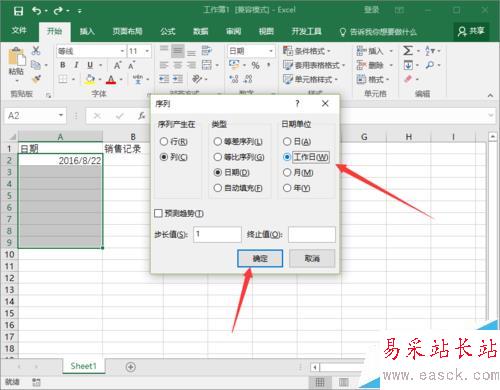Open the font name dropdown
This screenshot has height=390, width=500.
point(122,51)
